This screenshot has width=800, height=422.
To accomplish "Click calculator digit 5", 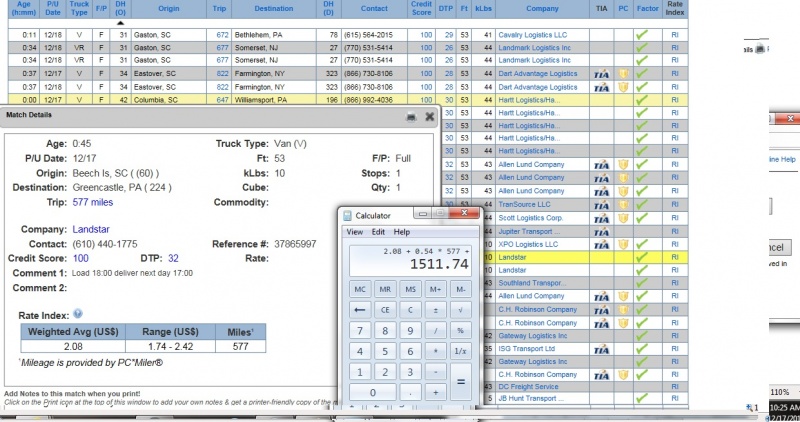I will [x=385, y=351].
